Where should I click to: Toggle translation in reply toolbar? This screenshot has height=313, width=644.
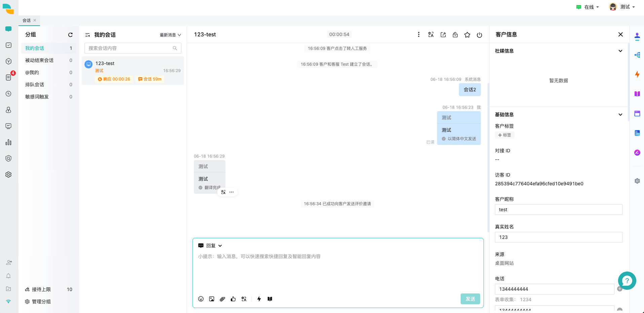[x=244, y=299]
